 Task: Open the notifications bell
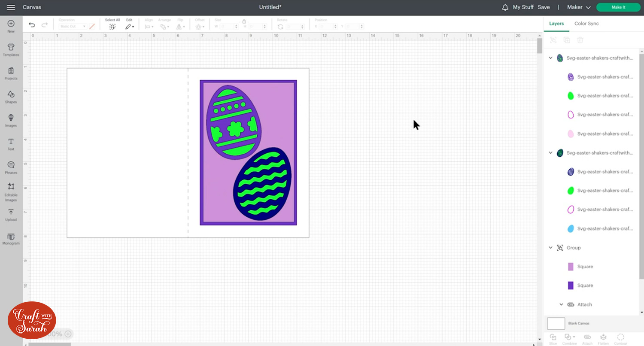[x=505, y=7]
